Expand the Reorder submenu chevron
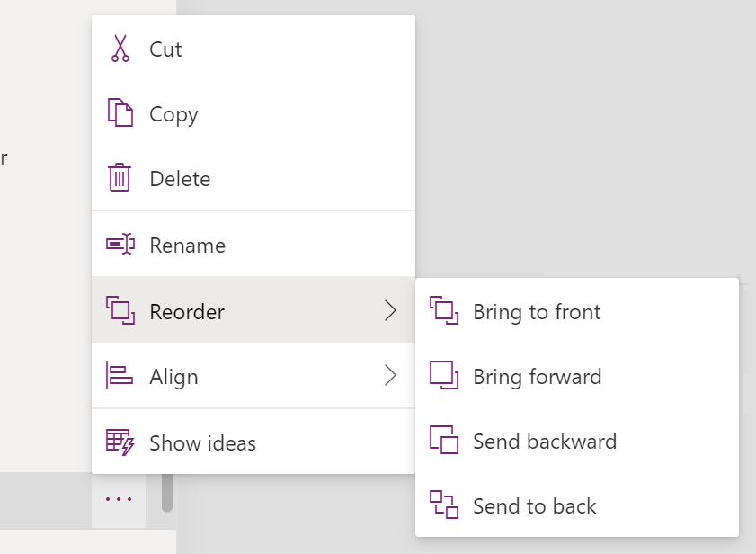Viewport: 756px width, 554px height. [390, 310]
